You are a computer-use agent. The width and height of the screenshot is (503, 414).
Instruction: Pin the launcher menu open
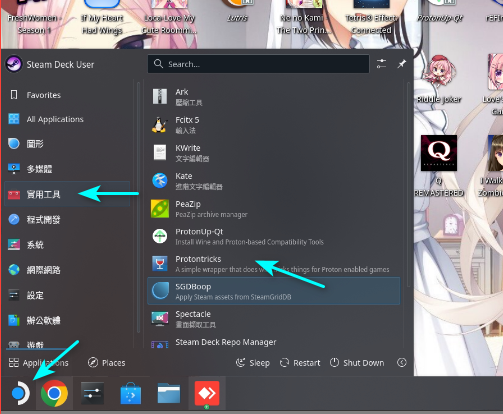(401, 64)
